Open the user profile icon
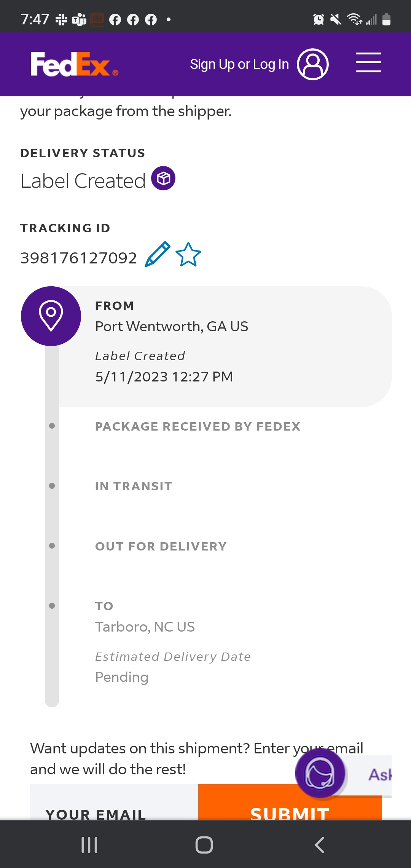The image size is (411, 868). click(x=313, y=64)
